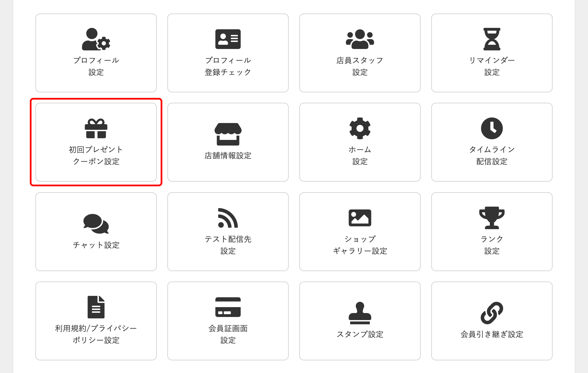This screenshot has width=588, height=373.
Task: Open the リマインダー設定 hourglass icon
Action: (x=492, y=39)
